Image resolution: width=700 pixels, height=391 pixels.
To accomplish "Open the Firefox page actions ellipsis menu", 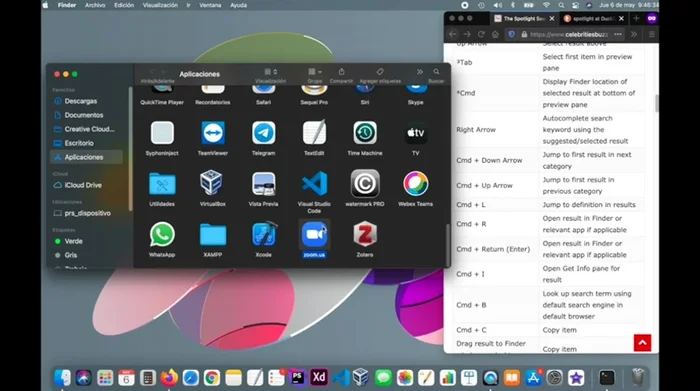I will tap(618, 34).
